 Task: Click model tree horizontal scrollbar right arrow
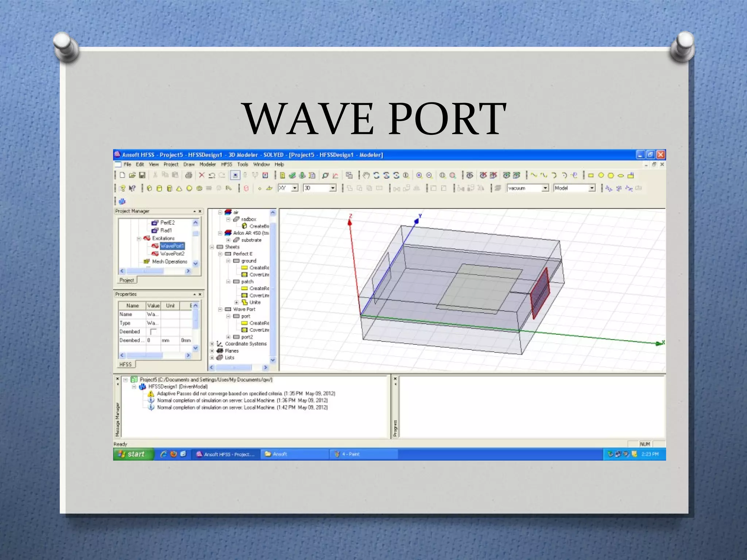tap(266, 367)
